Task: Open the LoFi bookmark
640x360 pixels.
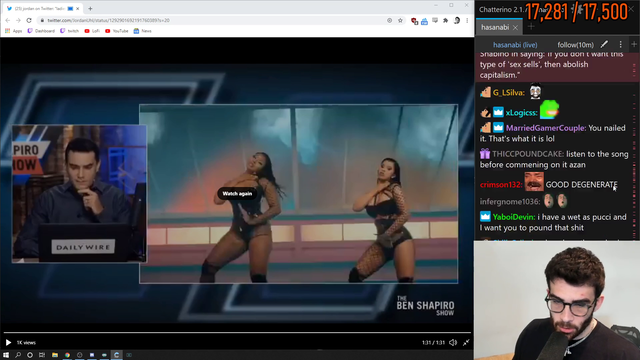Action: point(92,31)
